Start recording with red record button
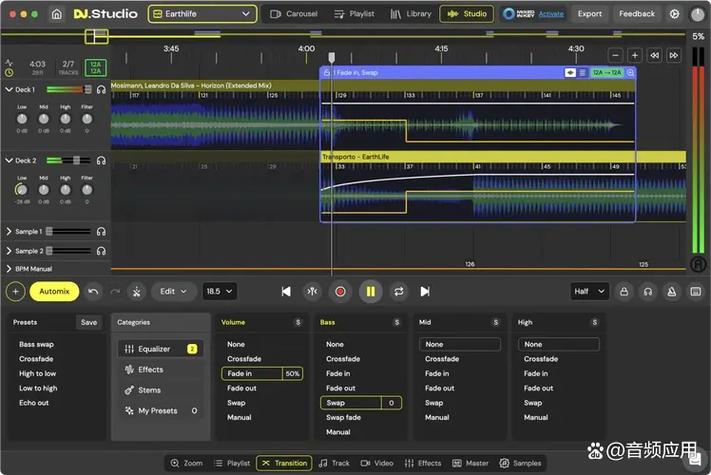Viewport: 711px width, 475px height. pos(340,291)
